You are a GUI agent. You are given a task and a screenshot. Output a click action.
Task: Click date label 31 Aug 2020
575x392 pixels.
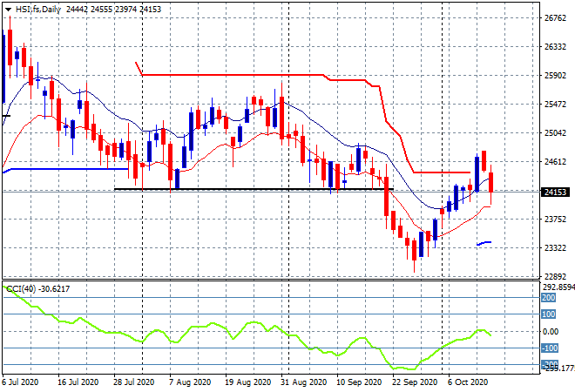tap(304, 382)
